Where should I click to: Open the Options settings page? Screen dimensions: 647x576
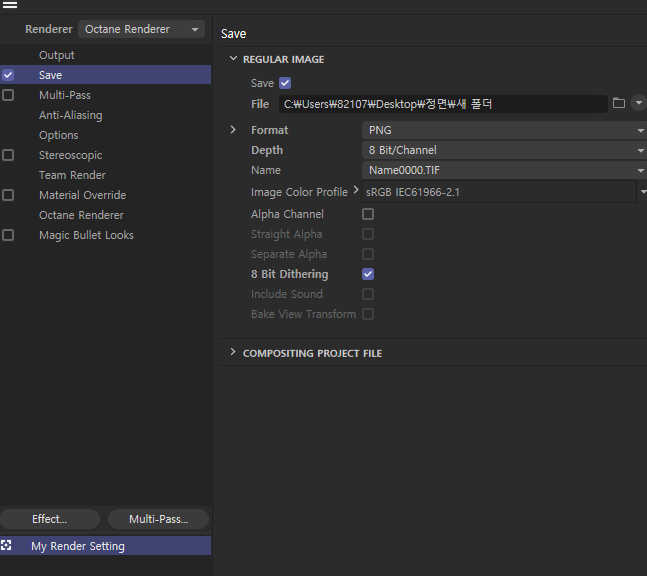(x=59, y=135)
